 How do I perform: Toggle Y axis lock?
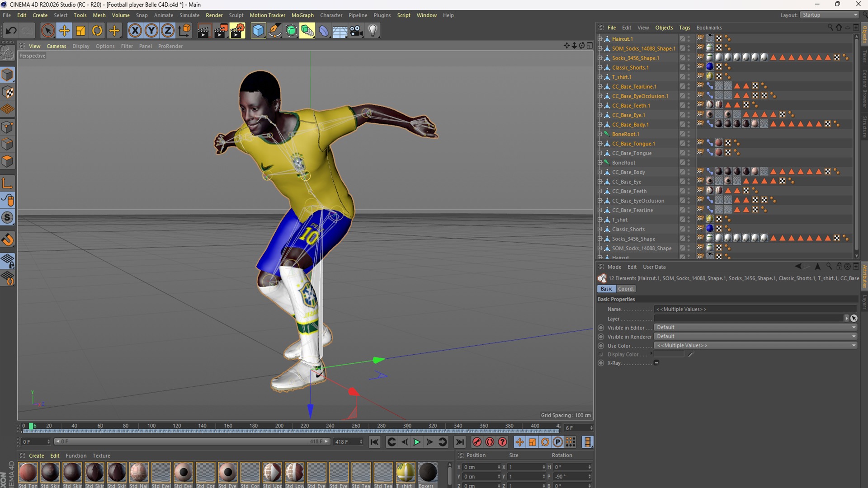tap(151, 31)
